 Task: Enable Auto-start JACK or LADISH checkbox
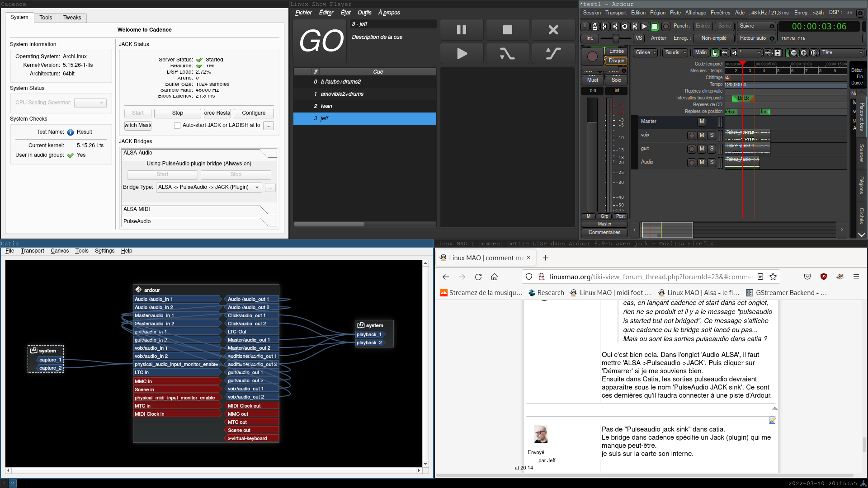click(x=177, y=126)
